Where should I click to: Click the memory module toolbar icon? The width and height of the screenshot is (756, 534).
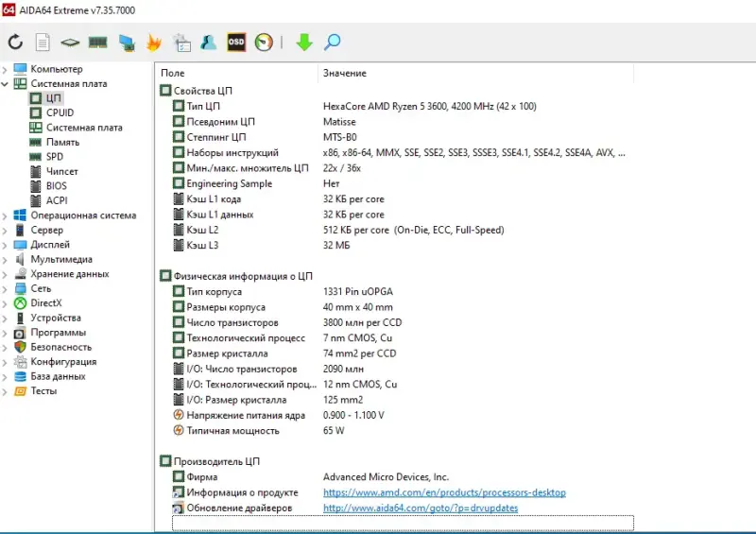pyautogui.click(x=98, y=43)
